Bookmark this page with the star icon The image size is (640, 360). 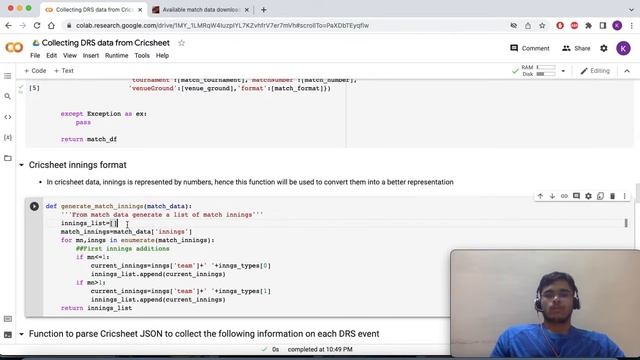click(x=542, y=25)
